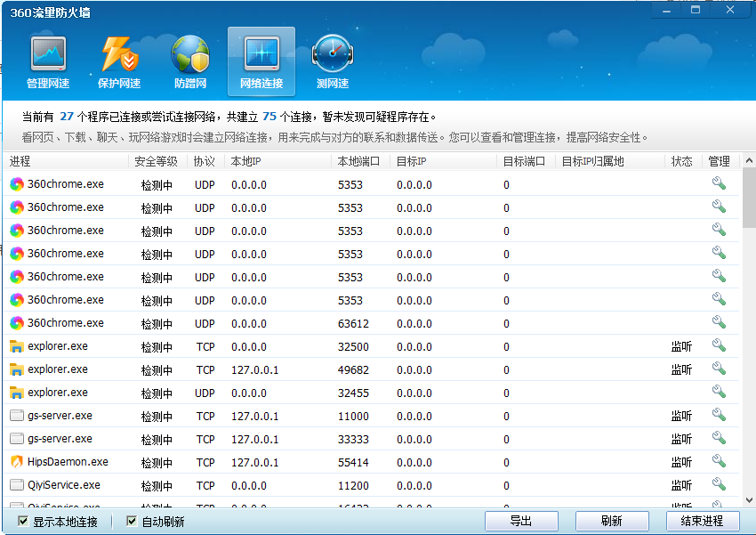756x535 pixels.
Task: Click local port value 32500
Action: pyautogui.click(x=353, y=347)
